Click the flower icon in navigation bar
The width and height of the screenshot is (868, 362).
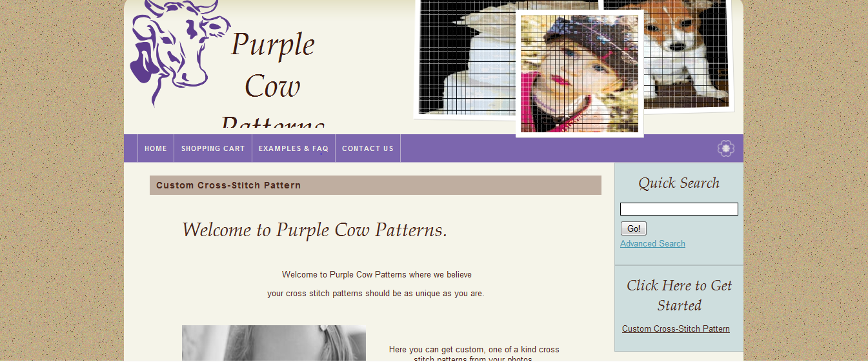coord(726,148)
